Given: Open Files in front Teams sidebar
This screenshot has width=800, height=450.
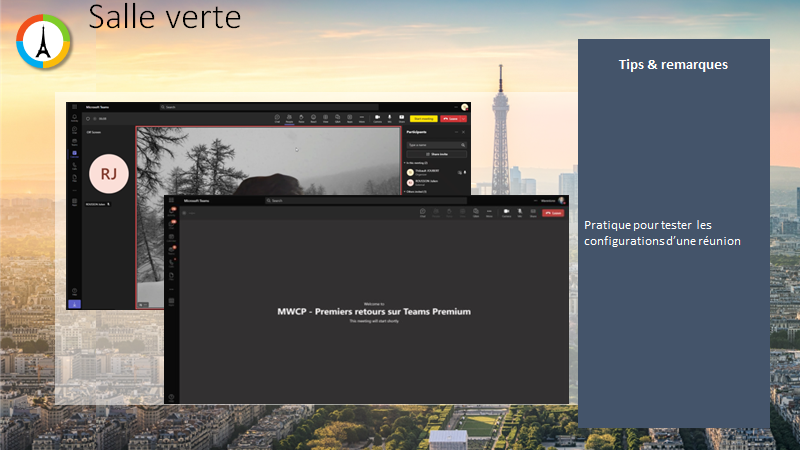Looking at the screenshot, I should (171, 276).
